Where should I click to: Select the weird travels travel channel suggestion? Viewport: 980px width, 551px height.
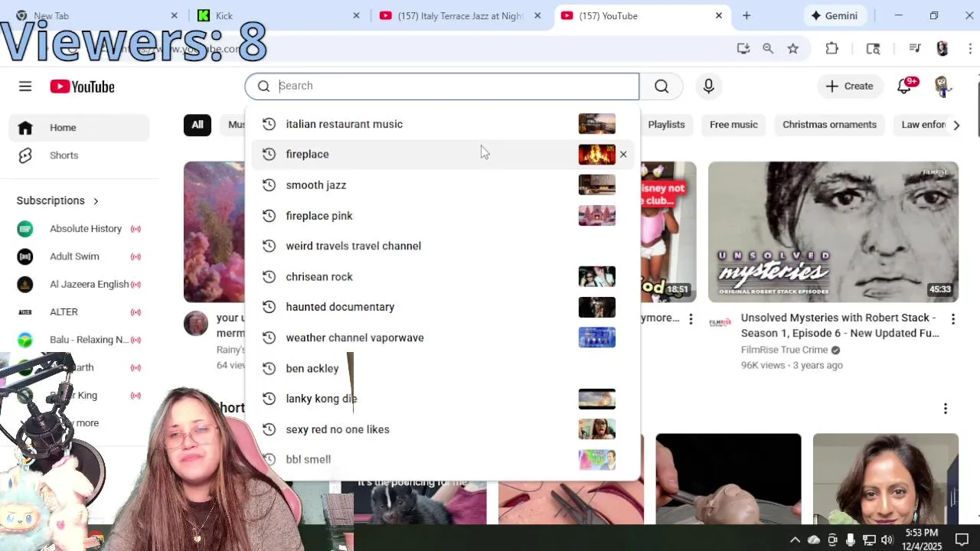click(x=442, y=246)
